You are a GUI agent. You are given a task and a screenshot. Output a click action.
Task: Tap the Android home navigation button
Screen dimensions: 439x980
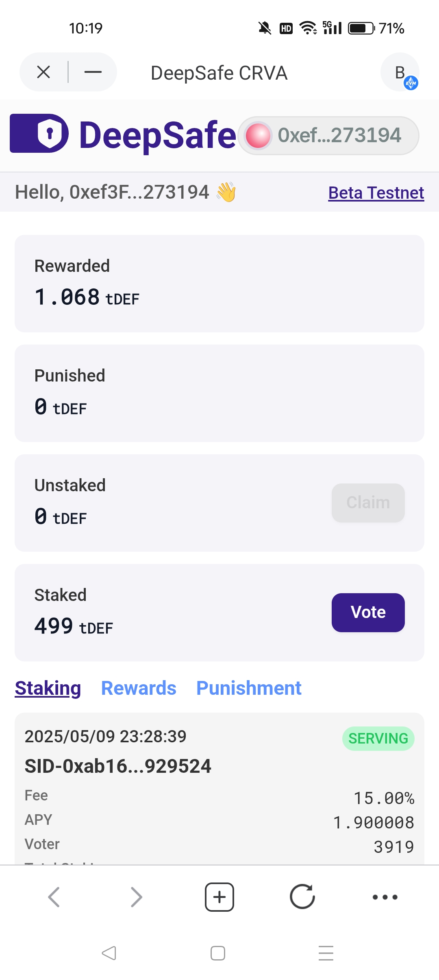tap(218, 953)
